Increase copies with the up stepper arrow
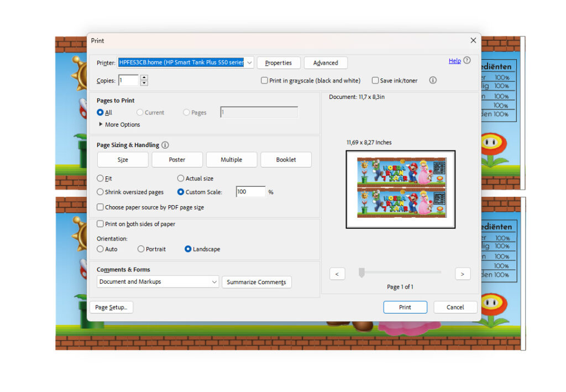The height and width of the screenshot is (392, 566). [x=144, y=78]
